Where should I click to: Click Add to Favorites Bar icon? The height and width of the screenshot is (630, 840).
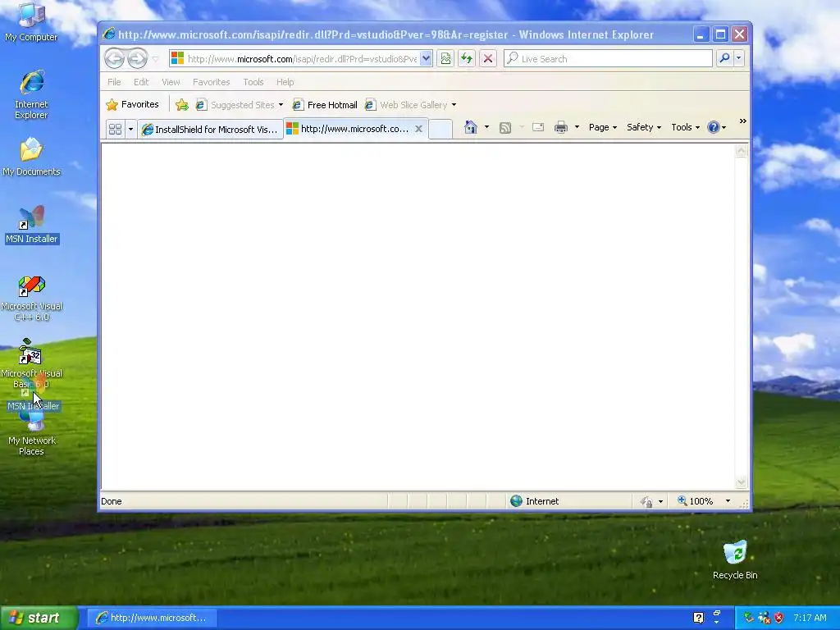182,105
